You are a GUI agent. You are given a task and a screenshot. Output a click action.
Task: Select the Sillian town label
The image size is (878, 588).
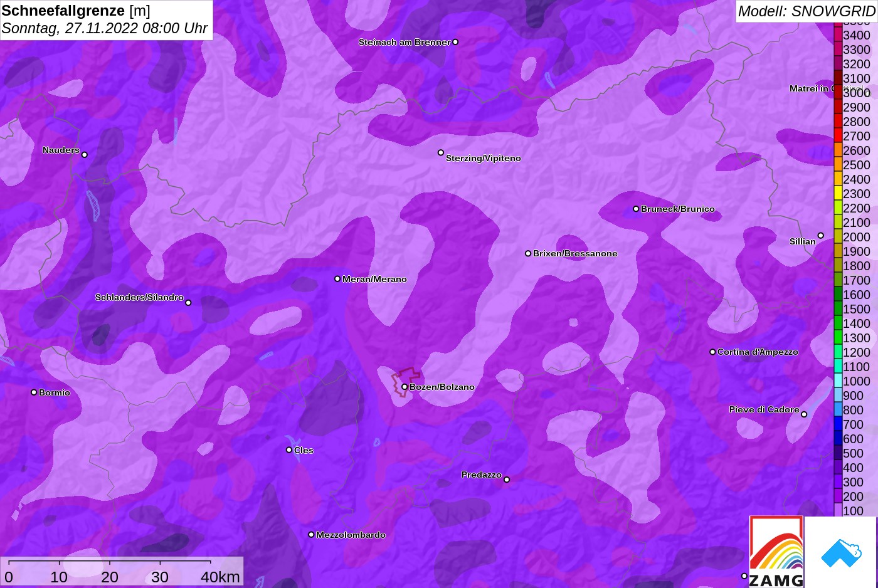point(802,241)
